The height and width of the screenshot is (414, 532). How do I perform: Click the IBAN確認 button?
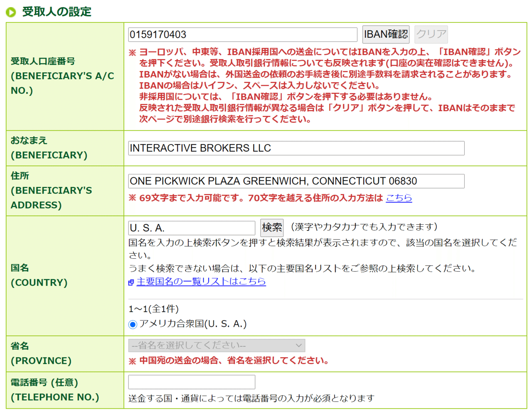click(386, 34)
